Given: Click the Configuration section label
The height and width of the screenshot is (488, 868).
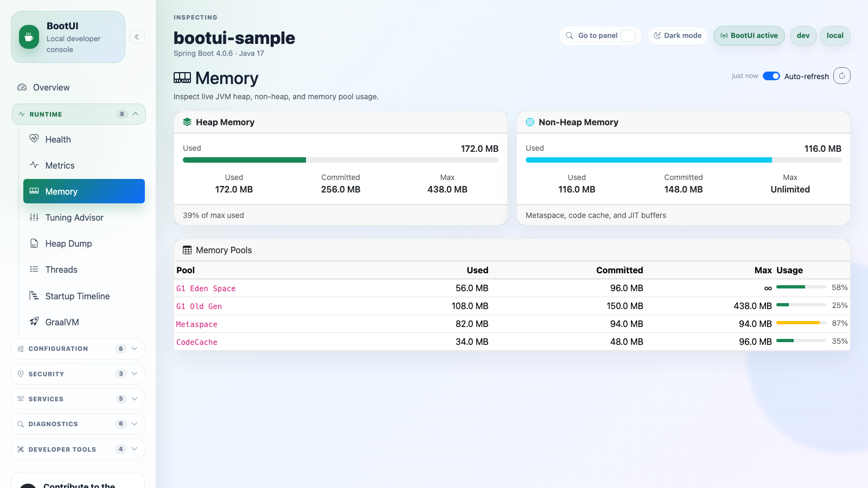Looking at the screenshot, I should tap(58, 349).
